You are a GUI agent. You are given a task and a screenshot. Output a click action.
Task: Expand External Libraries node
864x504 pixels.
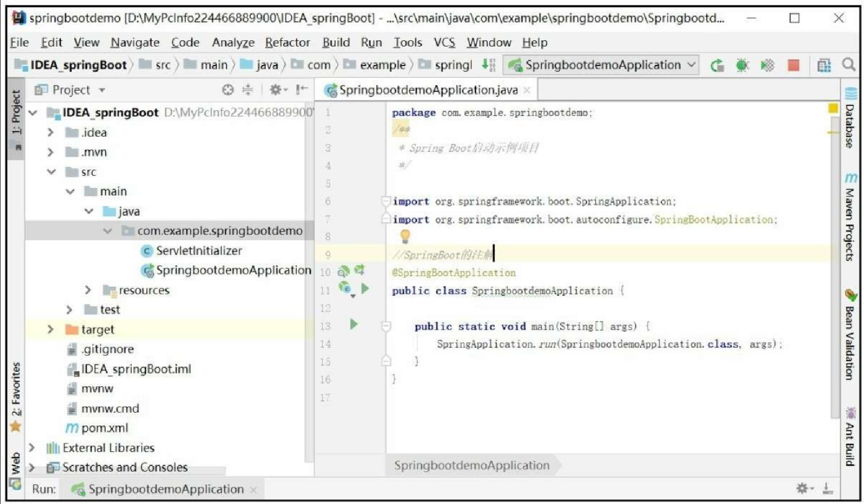(x=32, y=448)
